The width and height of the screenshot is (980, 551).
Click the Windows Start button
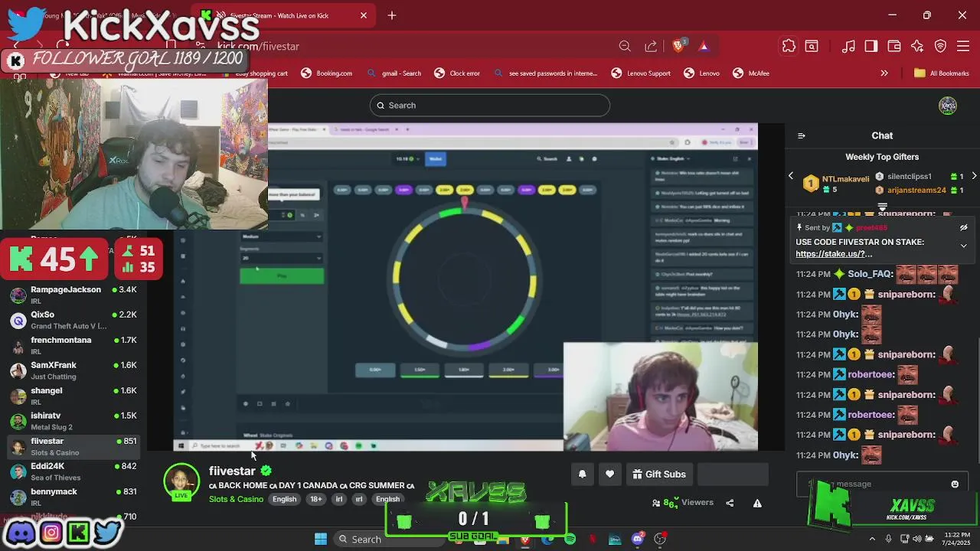point(321,539)
